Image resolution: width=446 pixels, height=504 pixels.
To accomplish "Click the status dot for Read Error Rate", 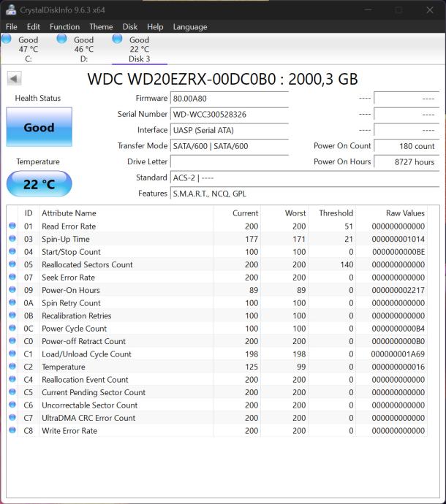I will click(x=12, y=226).
